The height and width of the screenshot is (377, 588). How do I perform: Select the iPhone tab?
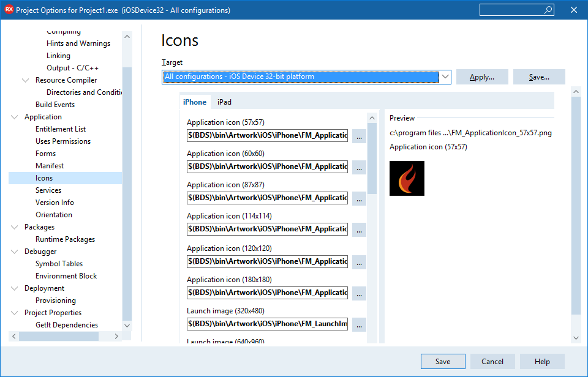pyautogui.click(x=195, y=102)
